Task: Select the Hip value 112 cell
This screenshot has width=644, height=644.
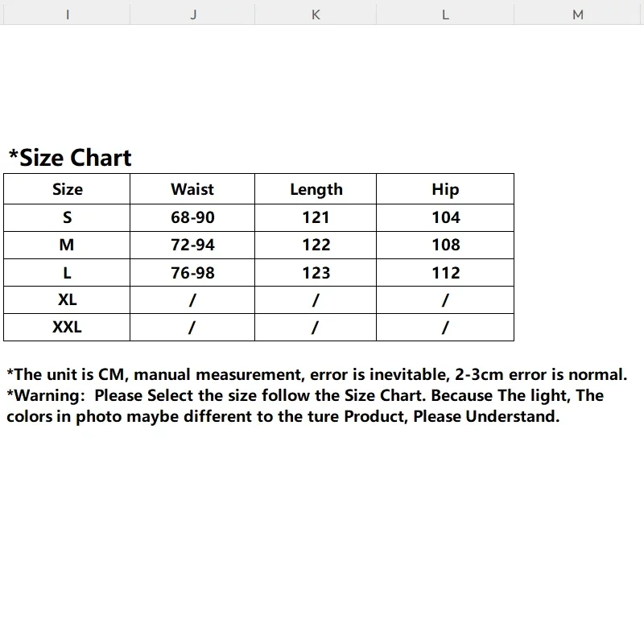Action: coord(445,273)
